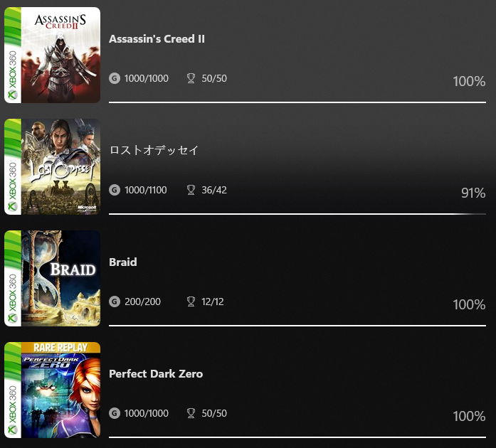
Task: Click Braid's achievements trophy icon
Action: click(191, 302)
